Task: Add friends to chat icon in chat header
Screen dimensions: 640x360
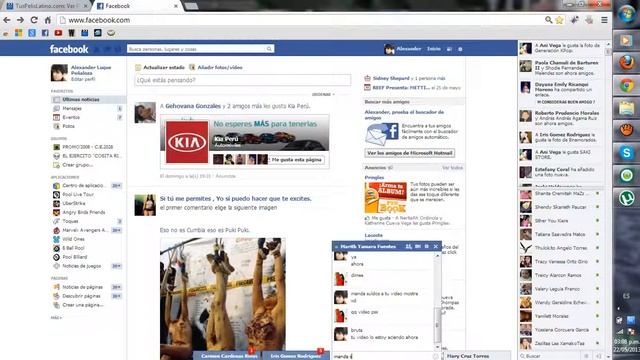Action: [409, 247]
